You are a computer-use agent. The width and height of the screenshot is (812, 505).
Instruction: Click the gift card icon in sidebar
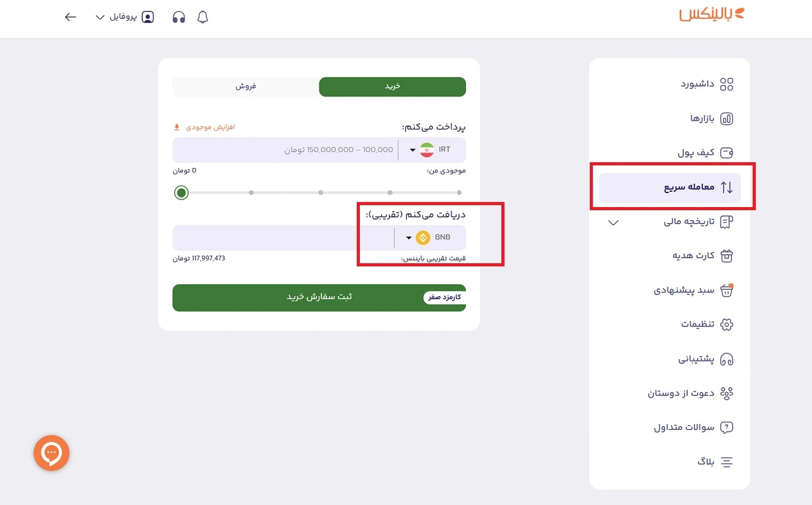pos(727,256)
